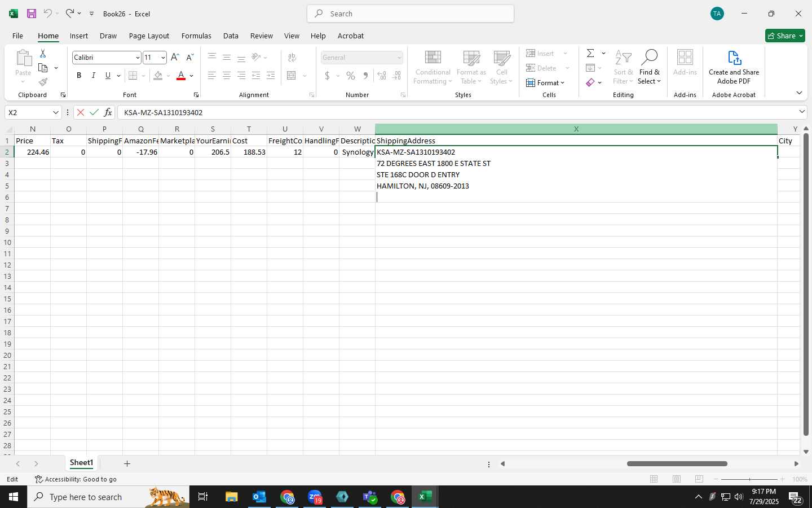Switch to the Formulas tab
Image resolution: width=812 pixels, height=508 pixels.
coord(196,36)
